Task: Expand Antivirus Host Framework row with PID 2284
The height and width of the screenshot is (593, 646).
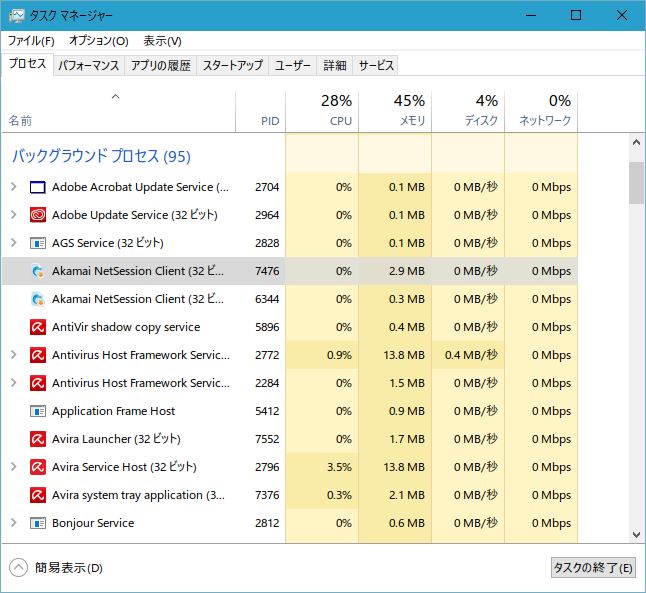Action: [14, 383]
